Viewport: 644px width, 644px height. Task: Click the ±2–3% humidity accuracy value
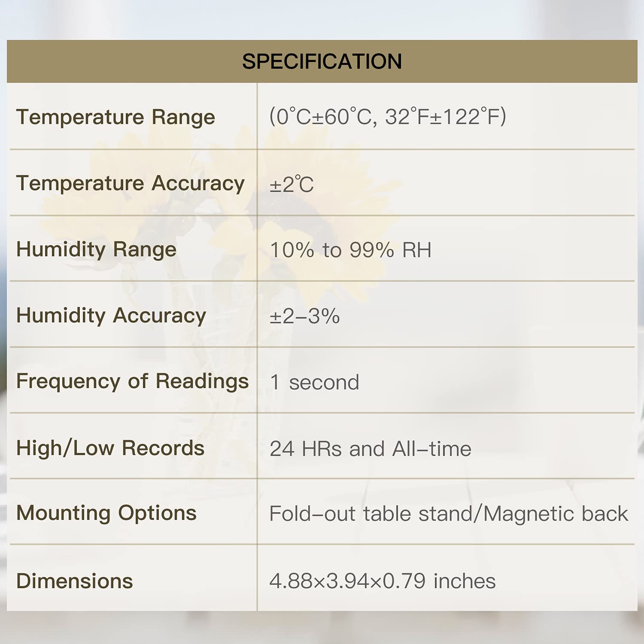click(x=305, y=316)
